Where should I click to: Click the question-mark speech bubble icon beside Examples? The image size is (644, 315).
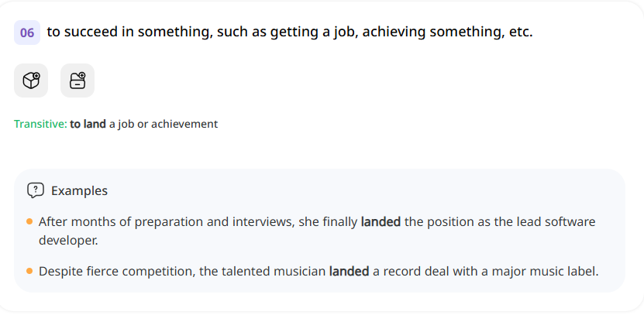click(x=36, y=190)
